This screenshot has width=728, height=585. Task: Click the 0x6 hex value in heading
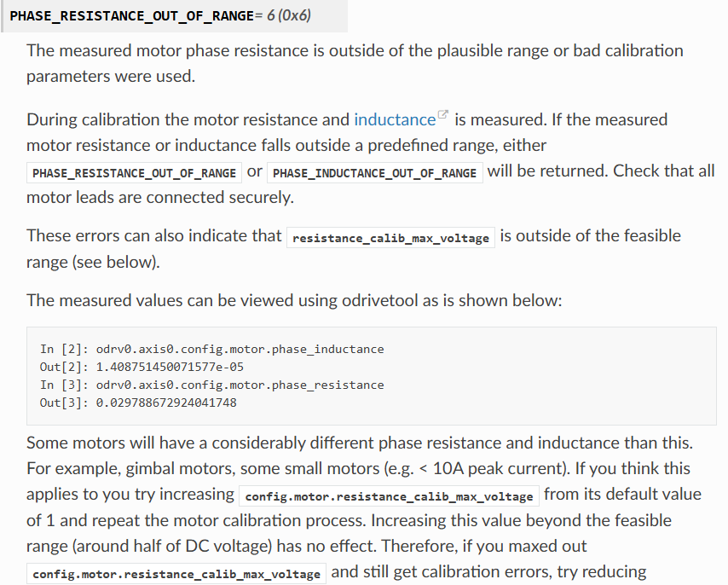295,15
